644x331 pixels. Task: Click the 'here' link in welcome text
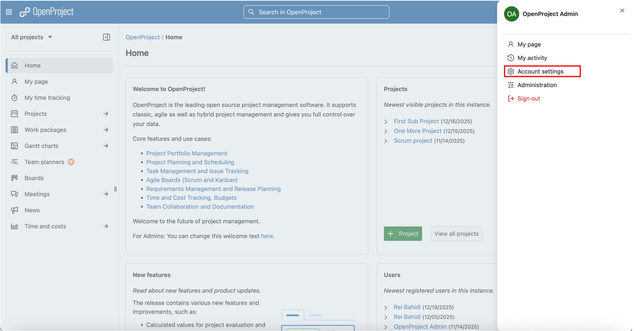pyautogui.click(x=267, y=236)
